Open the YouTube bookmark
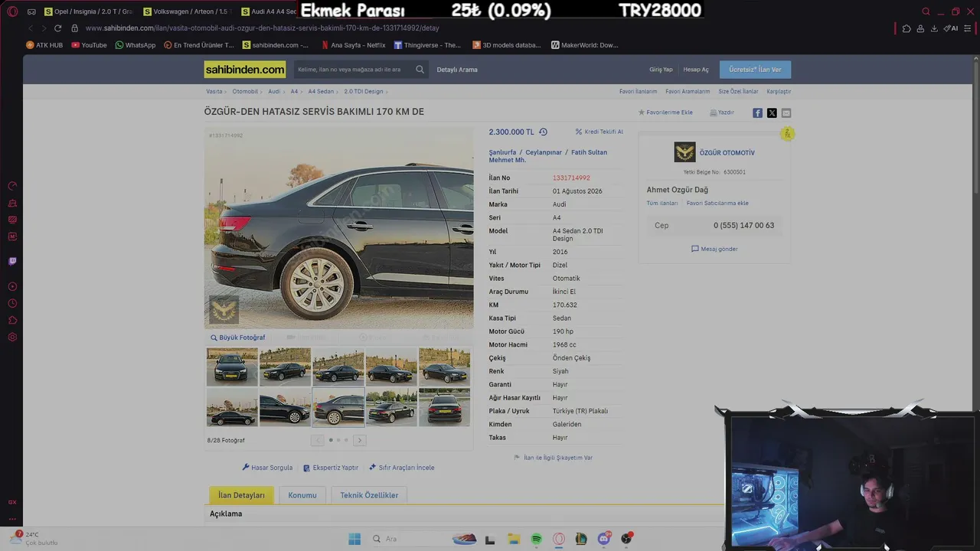980x551 pixels. click(x=89, y=45)
